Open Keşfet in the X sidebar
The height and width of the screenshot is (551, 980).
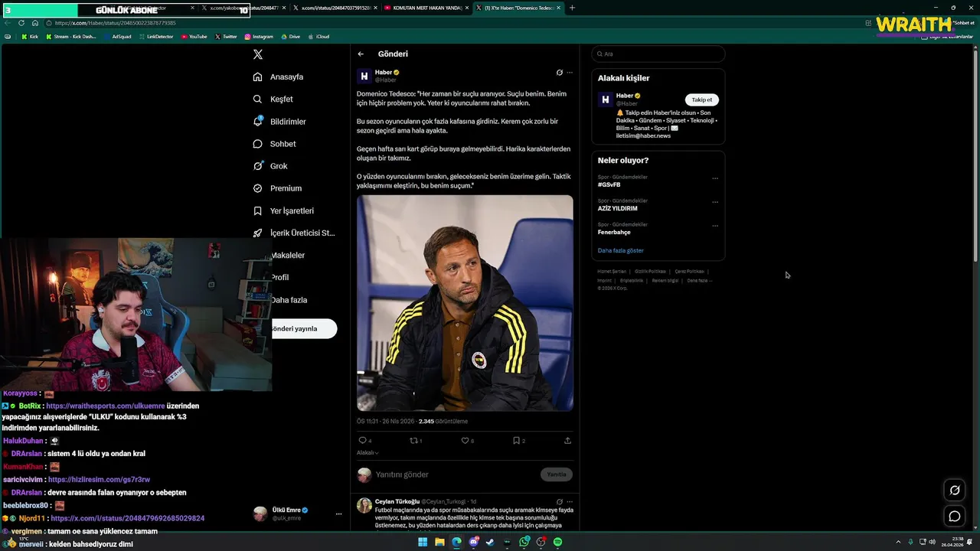(273, 99)
